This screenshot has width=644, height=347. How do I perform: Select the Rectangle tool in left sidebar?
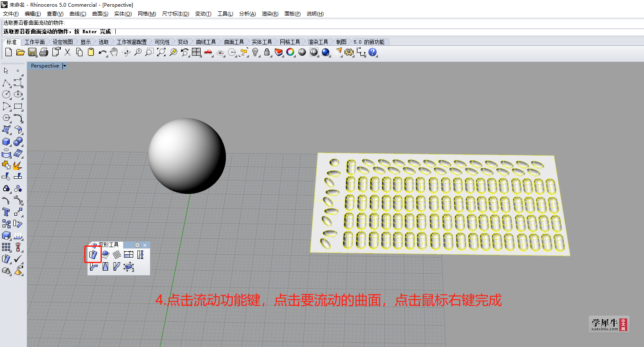coord(18,106)
